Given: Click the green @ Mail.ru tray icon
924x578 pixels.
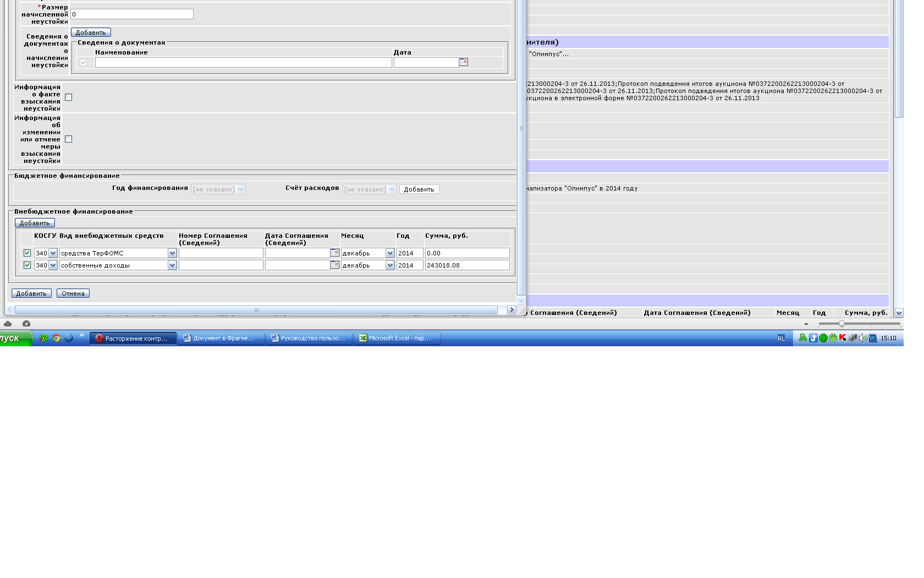Looking at the screenshot, I should (823, 338).
